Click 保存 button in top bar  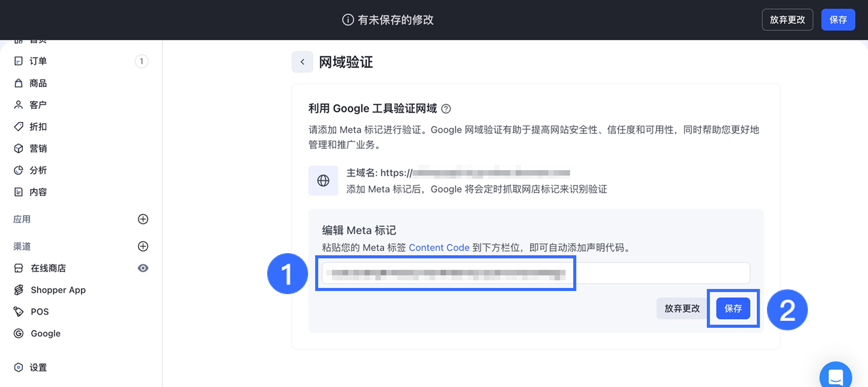[838, 20]
